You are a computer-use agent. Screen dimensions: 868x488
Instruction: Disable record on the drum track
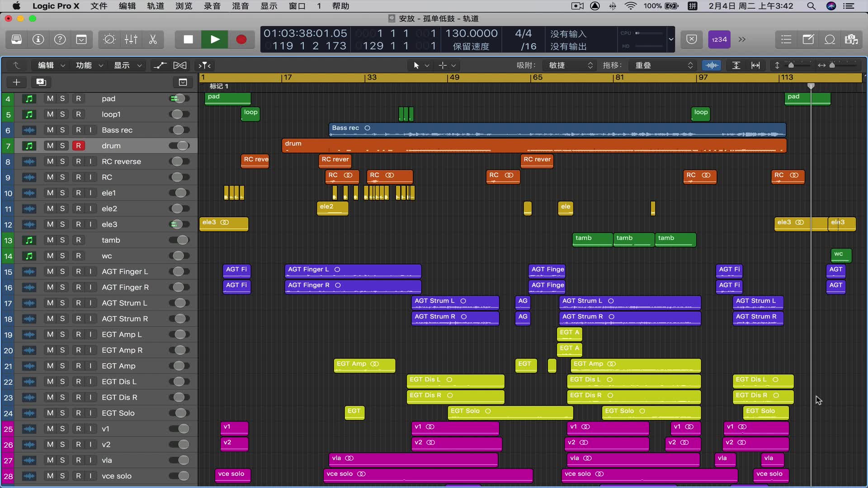pyautogui.click(x=79, y=145)
